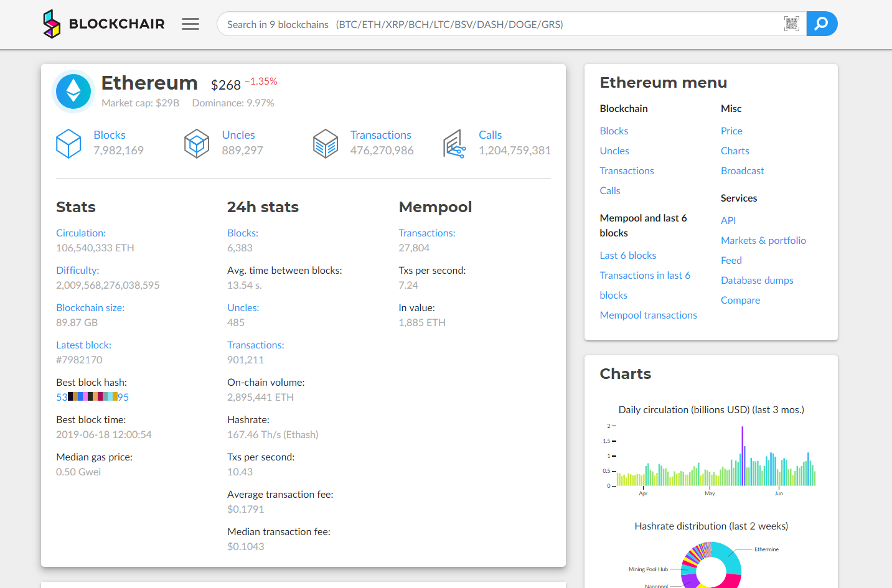
Task: Click Uncles link in 24h stats
Action: point(243,307)
